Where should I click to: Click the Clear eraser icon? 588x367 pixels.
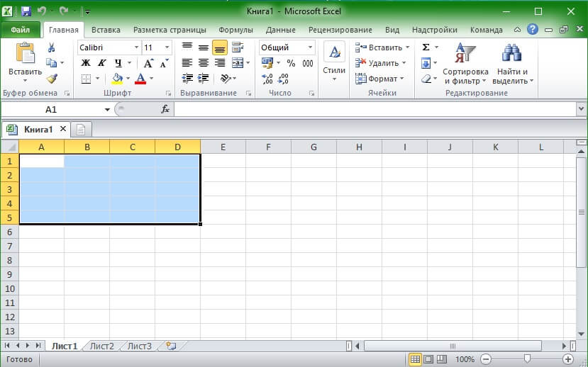(x=426, y=79)
